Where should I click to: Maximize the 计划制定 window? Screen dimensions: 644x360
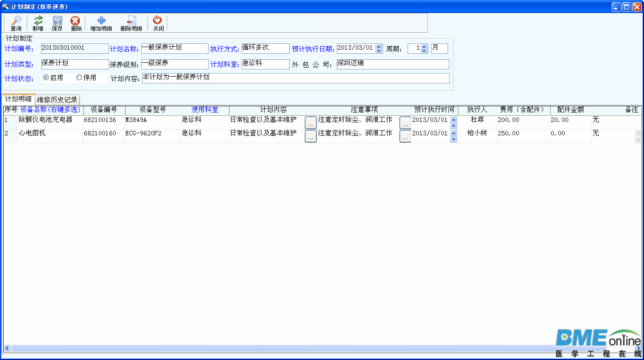627,7
